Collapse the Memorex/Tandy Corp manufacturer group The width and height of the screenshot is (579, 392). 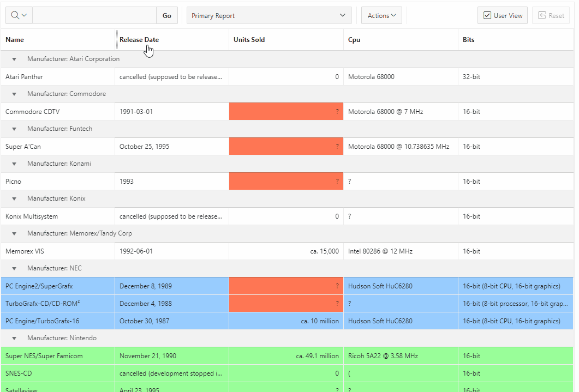14,234
